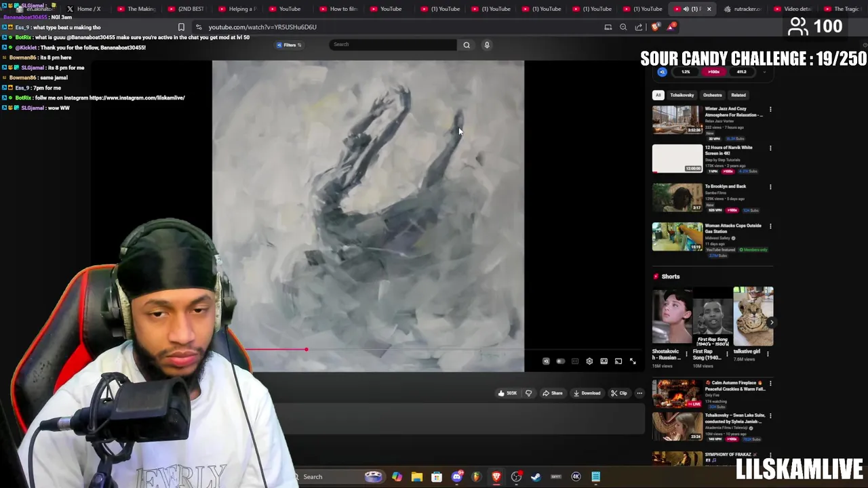Viewport: 868px width, 488px height.
Task: Open options for Calm Autumn Fireplace video
Action: click(770, 383)
